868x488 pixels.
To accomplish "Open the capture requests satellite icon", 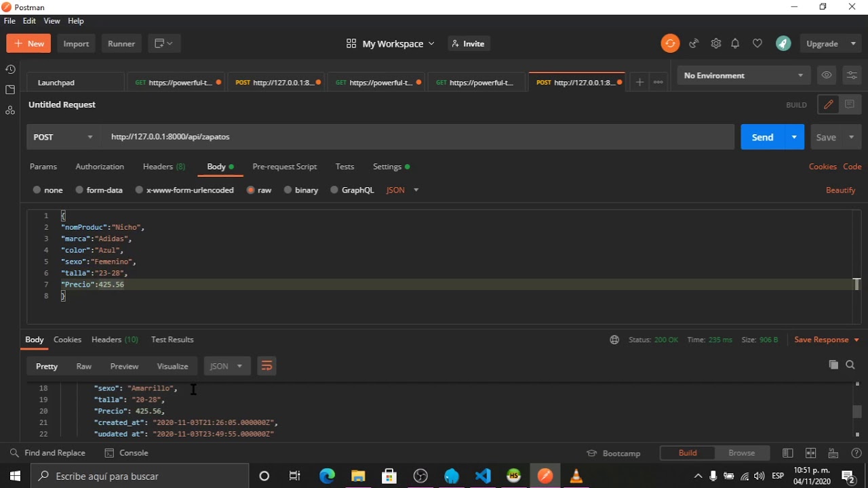I will [x=694, y=43].
